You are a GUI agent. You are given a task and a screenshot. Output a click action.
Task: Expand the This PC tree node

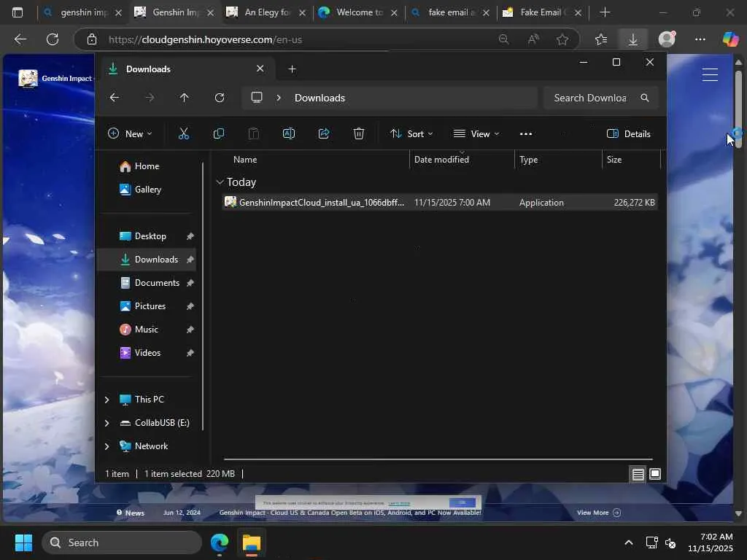click(x=107, y=400)
